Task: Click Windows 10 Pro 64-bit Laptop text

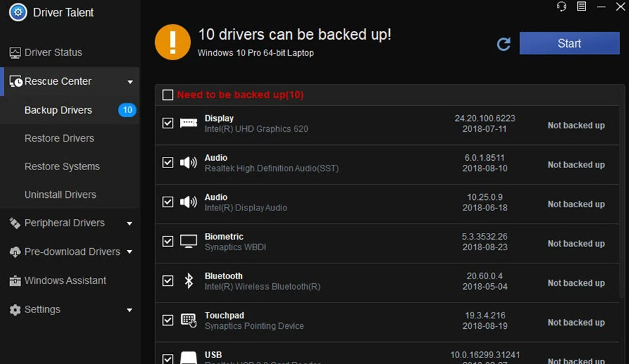Action: [256, 53]
